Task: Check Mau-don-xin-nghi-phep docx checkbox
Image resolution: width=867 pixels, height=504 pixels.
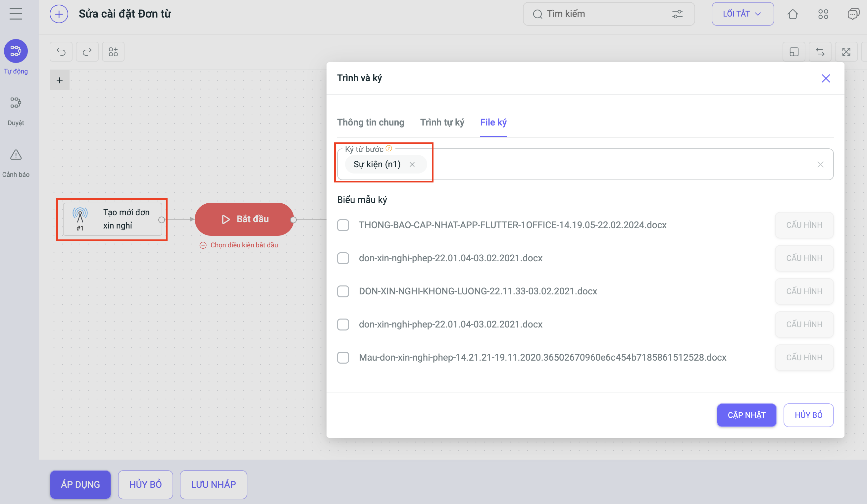Action: 343,357
